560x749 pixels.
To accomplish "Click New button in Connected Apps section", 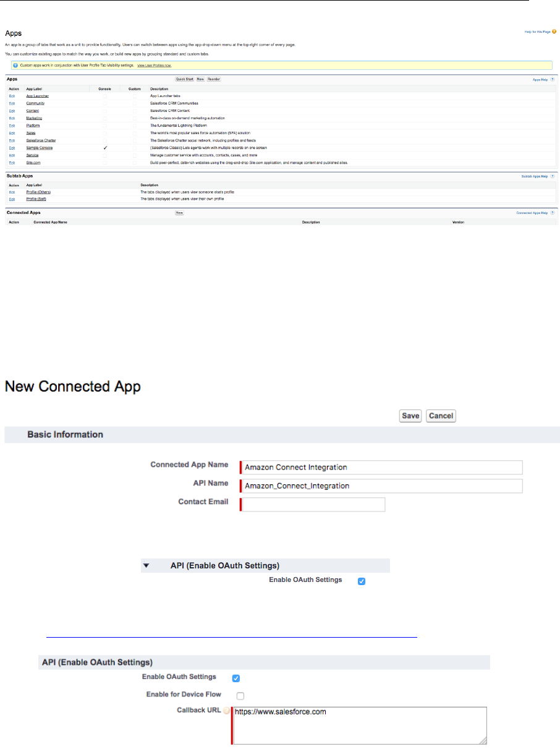I will point(180,212).
